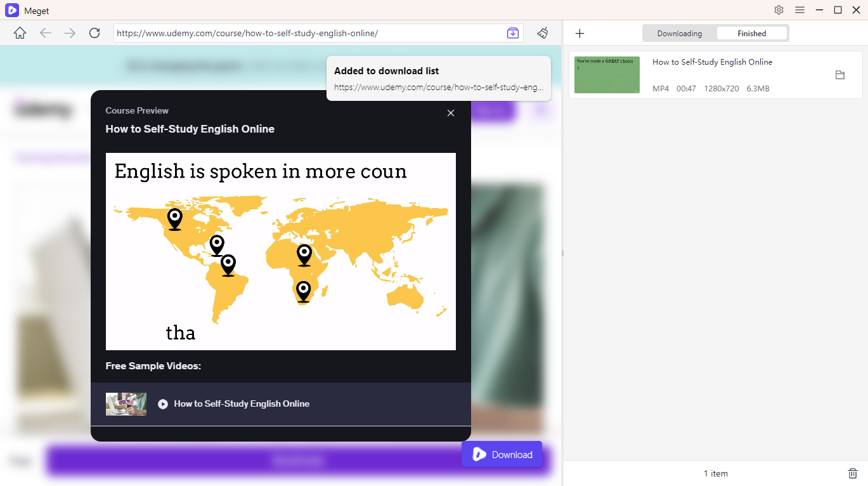Screen dimensions: 868x486
Task: Open the hamburger menu
Action: click(800, 10)
